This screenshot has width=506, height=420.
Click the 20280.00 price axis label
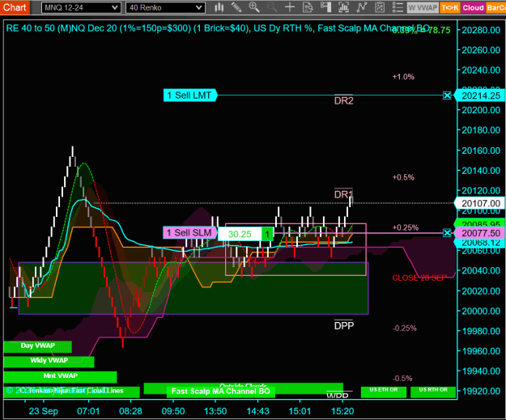(x=481, y=30)
